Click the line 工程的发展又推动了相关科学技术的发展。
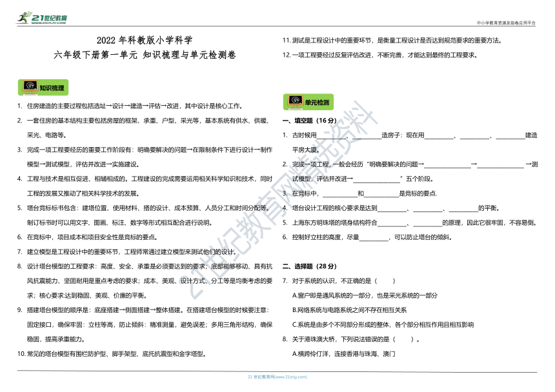This screenshot has width=555, height=392. [x=83, y=193]
